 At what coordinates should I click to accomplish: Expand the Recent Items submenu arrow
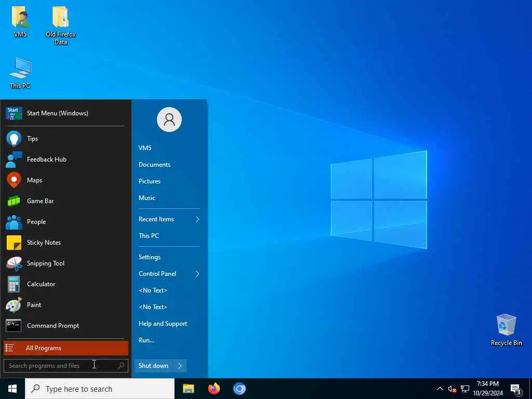[x=197, y=220]
